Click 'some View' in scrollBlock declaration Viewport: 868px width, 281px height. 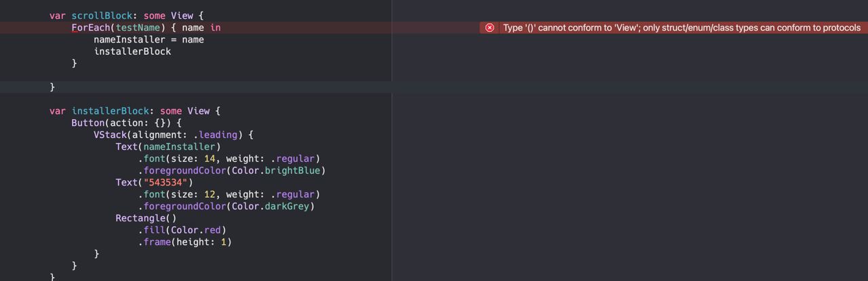168,16
